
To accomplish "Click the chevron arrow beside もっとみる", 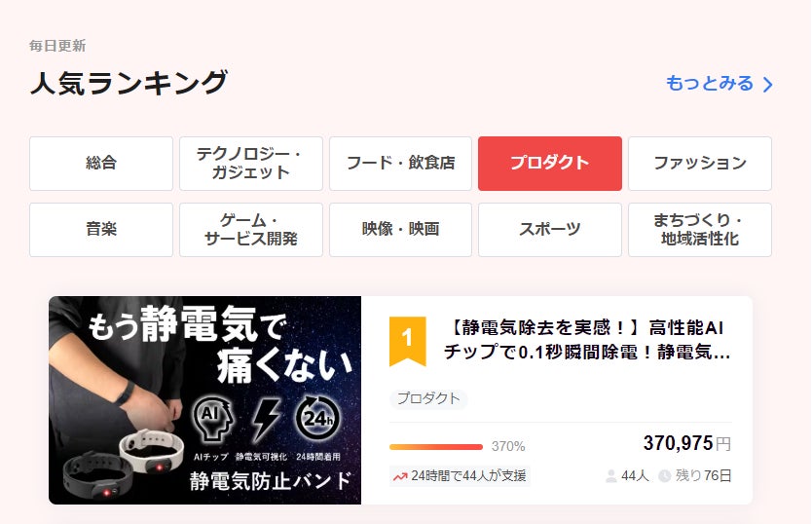I will (767, 85).
